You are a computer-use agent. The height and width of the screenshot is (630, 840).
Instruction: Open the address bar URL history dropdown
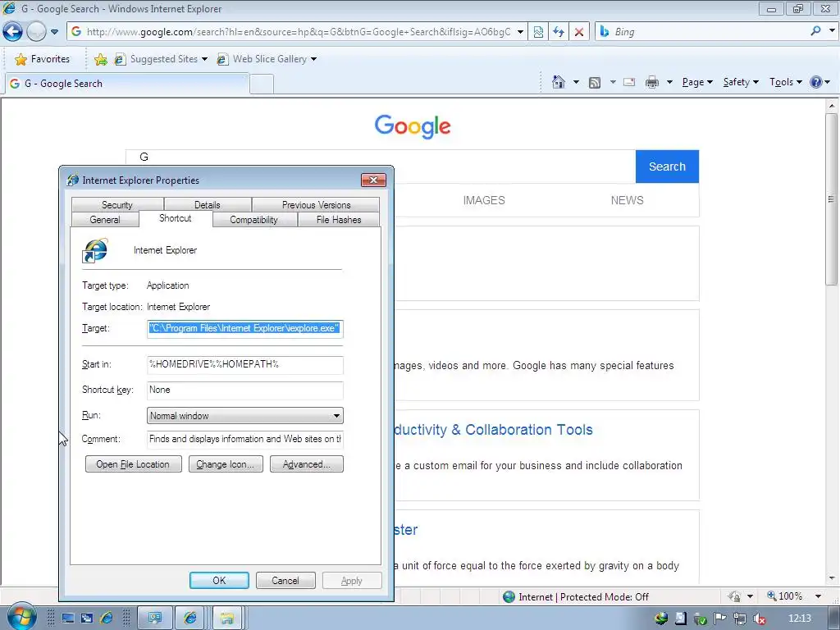click(x=519, y=32)
